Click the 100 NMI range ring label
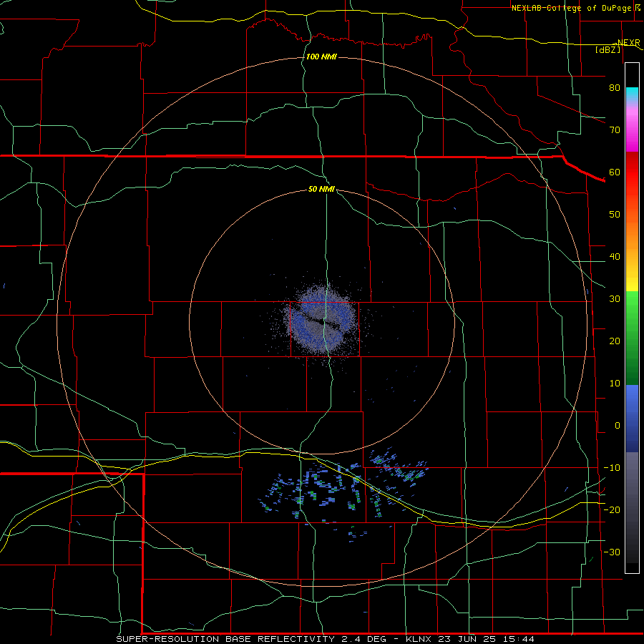The width and height of the screenshot is (644, 644). (321, 57)
